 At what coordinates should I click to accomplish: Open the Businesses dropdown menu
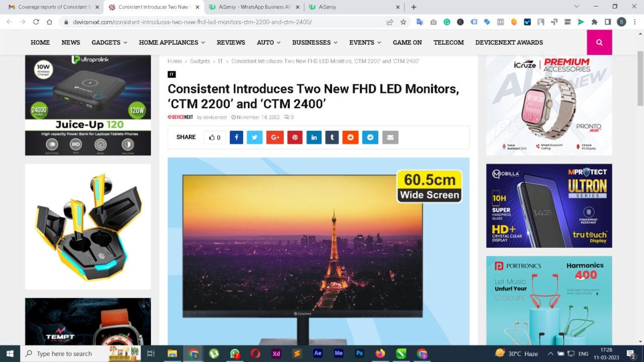[314, 42]
